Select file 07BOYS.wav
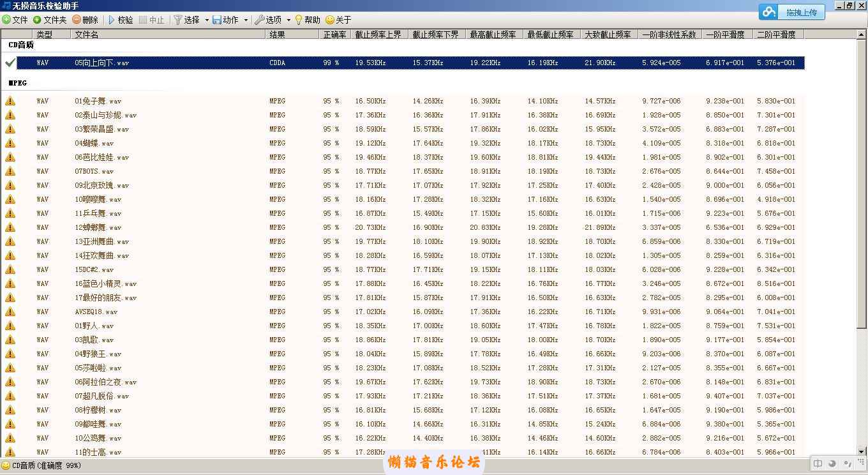This screenshot has width=868, height=475. pos(94,171)
